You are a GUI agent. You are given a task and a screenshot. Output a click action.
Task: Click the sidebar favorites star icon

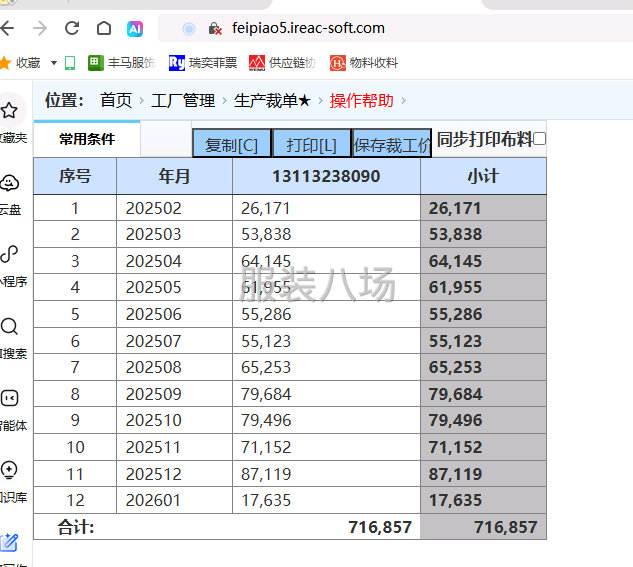coord(9,111)
